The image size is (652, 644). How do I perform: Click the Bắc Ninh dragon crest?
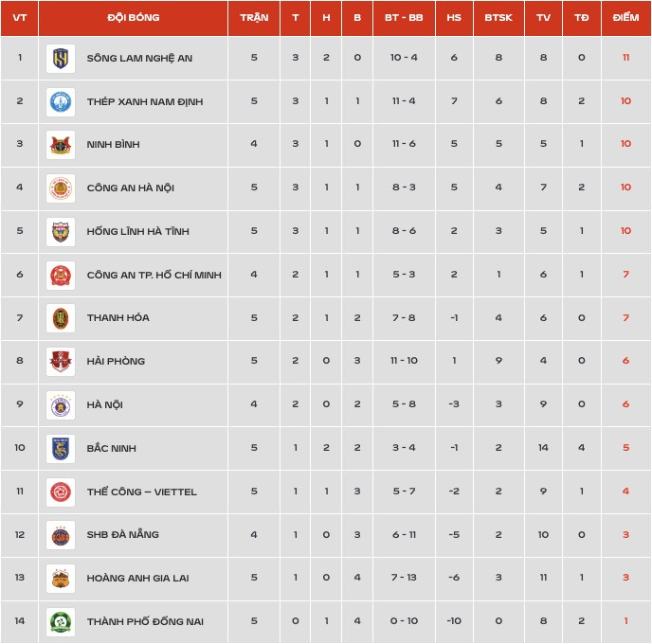tap(61, 449)
